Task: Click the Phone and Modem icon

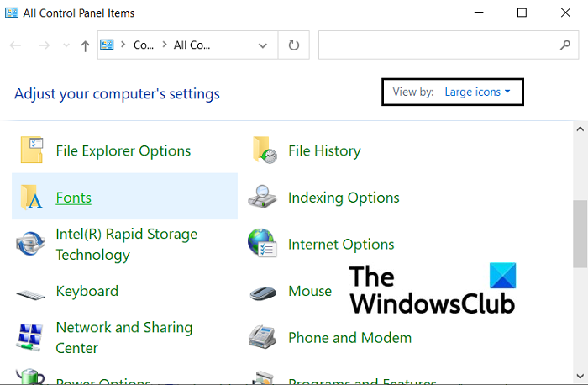Action: tap(264, 338)
